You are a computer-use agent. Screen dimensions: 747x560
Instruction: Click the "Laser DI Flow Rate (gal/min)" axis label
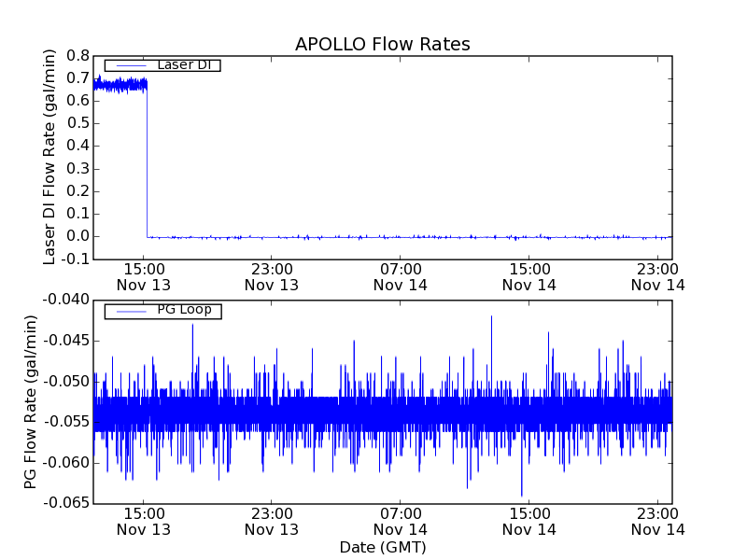click(x=50, y=158)
